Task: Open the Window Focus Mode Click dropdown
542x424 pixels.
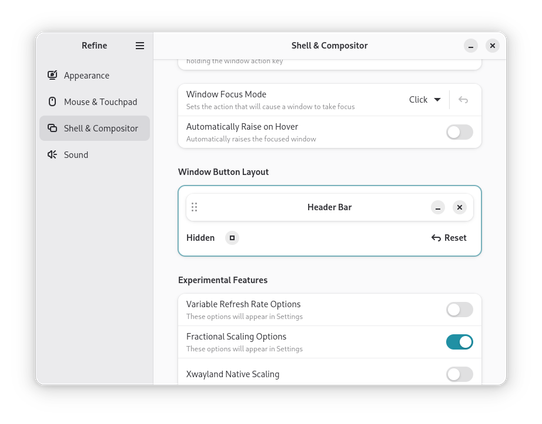Action: (424, 100)
